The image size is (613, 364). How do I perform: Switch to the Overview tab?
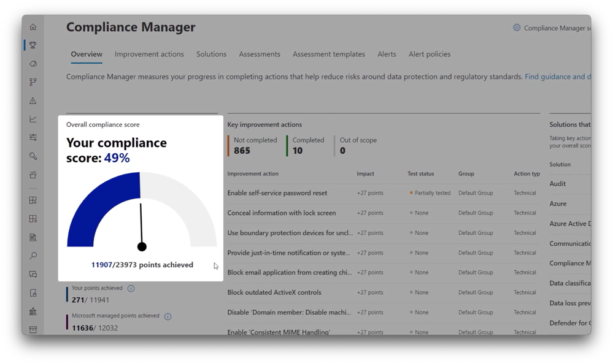point(87,55)
